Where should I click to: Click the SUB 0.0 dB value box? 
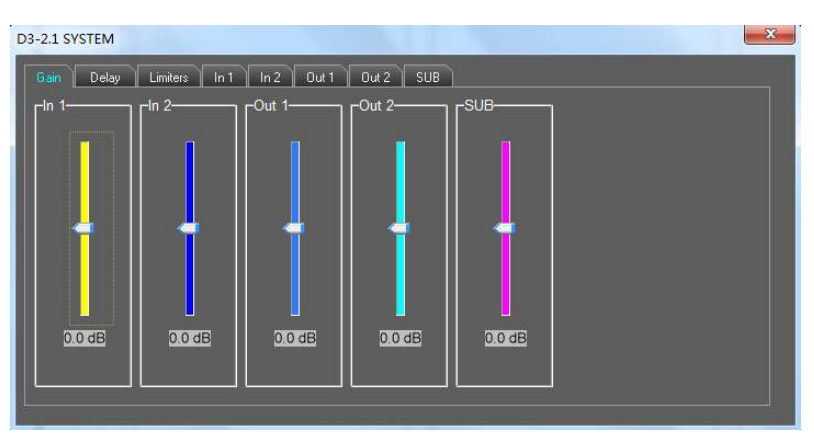pyautogui.click(x=505, y=338)
